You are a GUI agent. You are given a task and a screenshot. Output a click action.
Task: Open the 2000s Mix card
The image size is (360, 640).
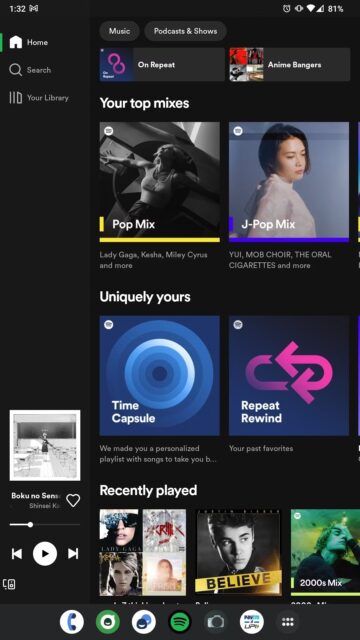[x=325, y=552]
